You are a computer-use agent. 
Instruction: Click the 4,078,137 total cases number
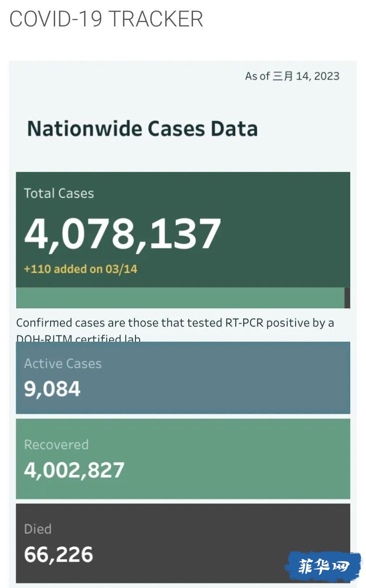122,233
